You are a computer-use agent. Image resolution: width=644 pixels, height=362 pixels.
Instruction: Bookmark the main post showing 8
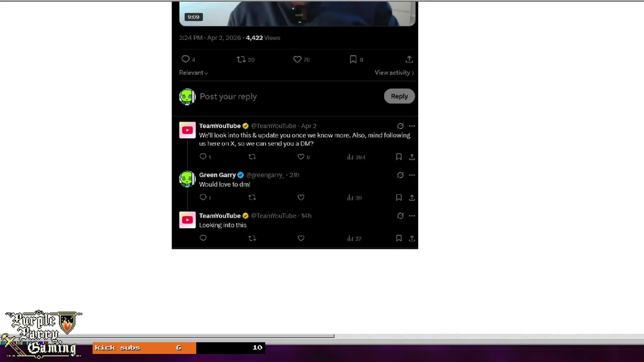pyautogui.click(x=353, y=59)
